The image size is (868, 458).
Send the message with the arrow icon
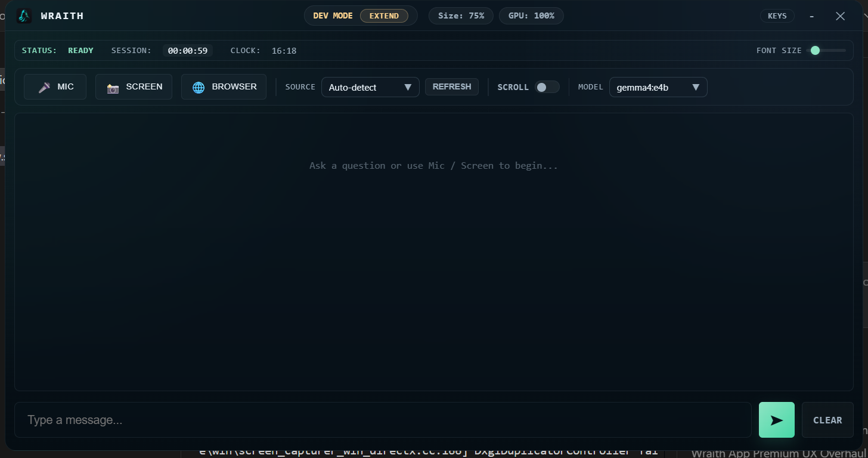(x=776, y=420)
